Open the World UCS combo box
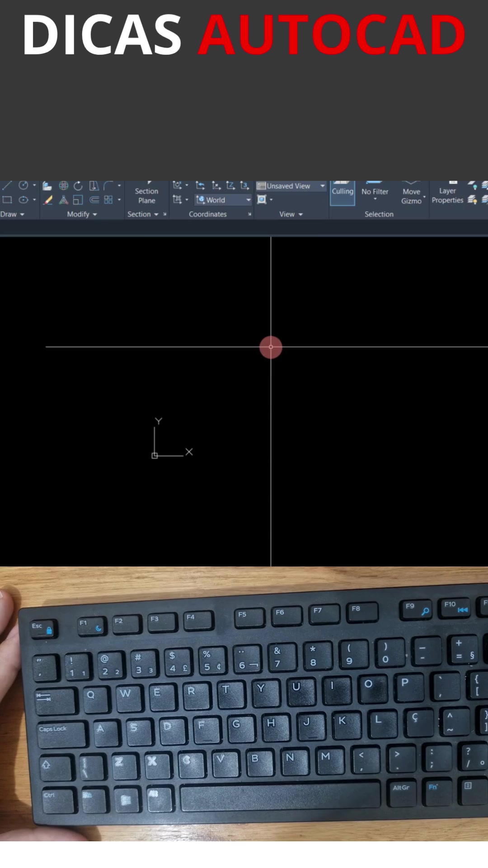The image size is (488, 868). click(223, 200)
